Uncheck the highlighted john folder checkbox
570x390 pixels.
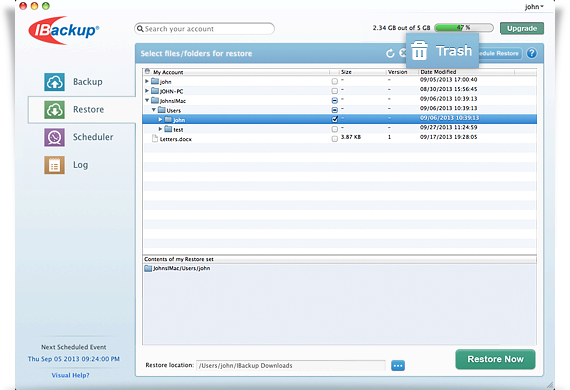click(334, 119)
